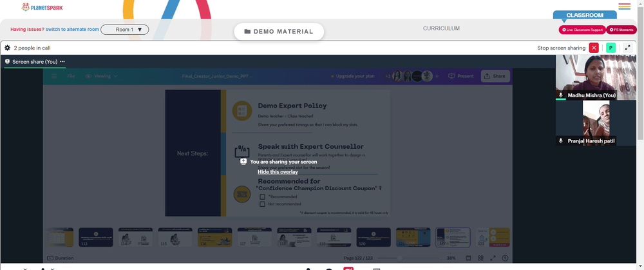Select slide thumbnail 120

(x=374, y=237)
